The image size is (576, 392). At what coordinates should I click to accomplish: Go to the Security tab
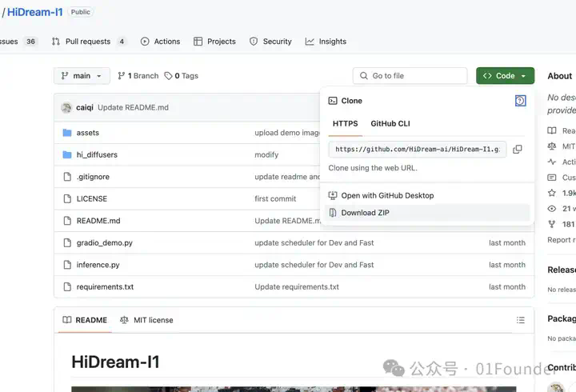[x=270, y=42]
